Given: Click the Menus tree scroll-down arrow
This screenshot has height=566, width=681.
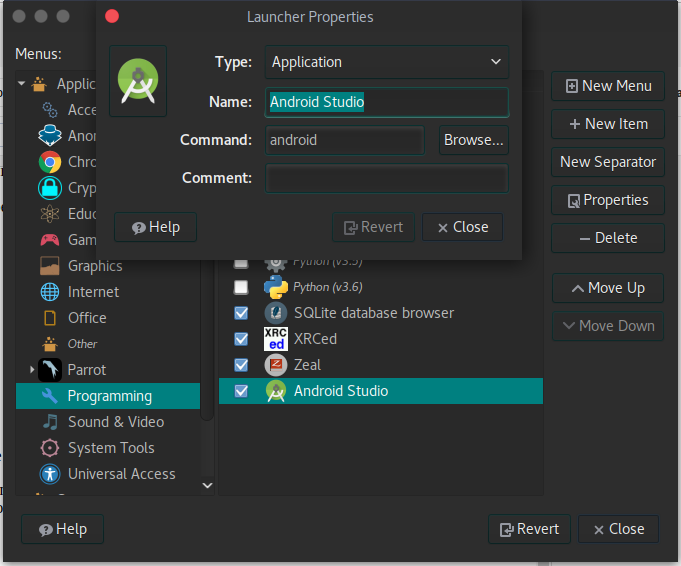Looking at the screenshot, I should (208, 485).
